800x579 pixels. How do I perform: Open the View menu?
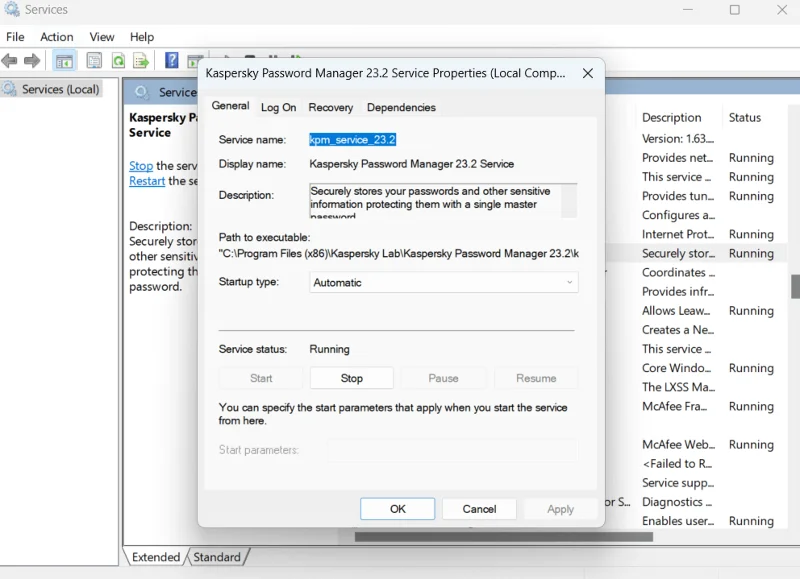coord(101,36)
